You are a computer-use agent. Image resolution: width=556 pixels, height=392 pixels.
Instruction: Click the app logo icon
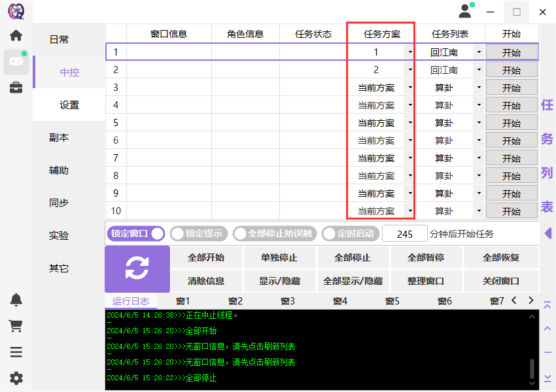(16, 11)
